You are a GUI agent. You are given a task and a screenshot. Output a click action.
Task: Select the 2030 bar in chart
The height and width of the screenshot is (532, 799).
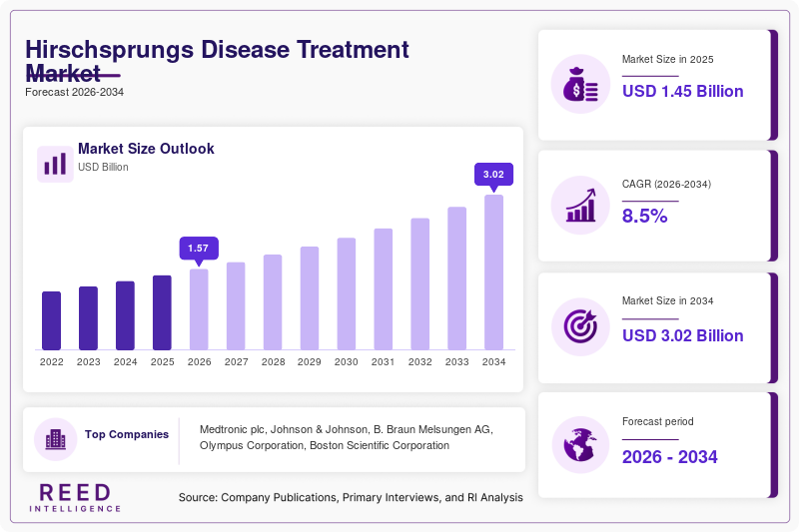(347, 293)
